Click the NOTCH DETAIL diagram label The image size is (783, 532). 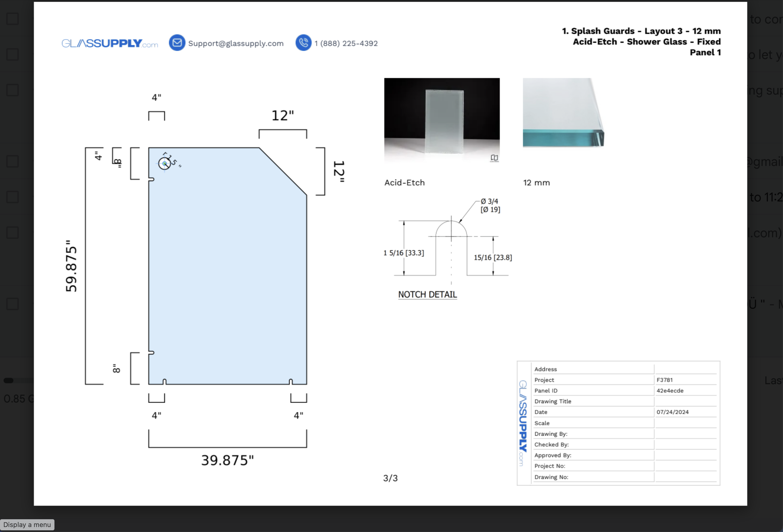[x=427, y=294]
